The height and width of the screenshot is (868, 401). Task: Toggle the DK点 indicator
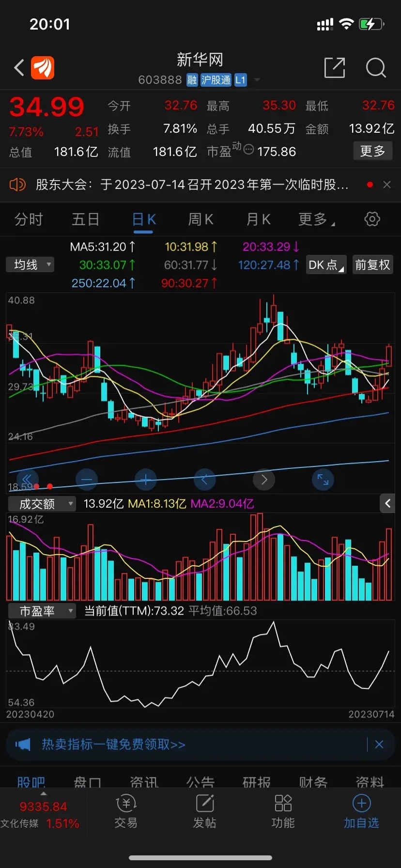(x=326, y=265)
